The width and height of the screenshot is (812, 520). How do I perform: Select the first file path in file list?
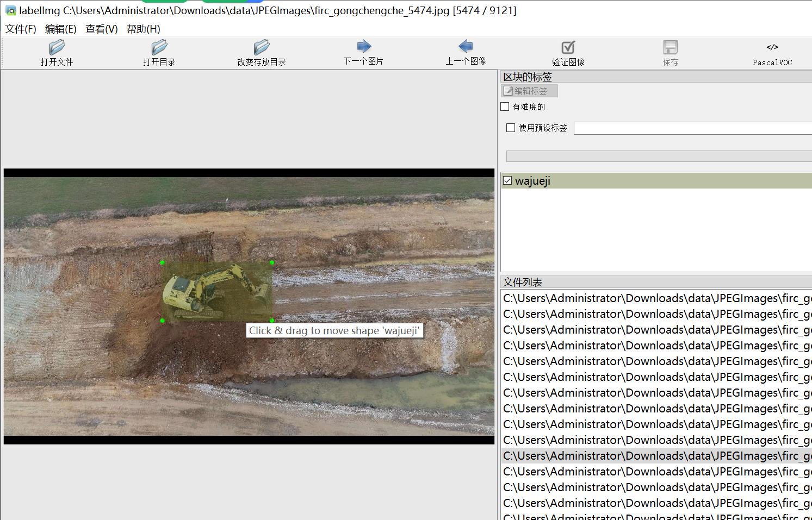click(x=656, y=298)
